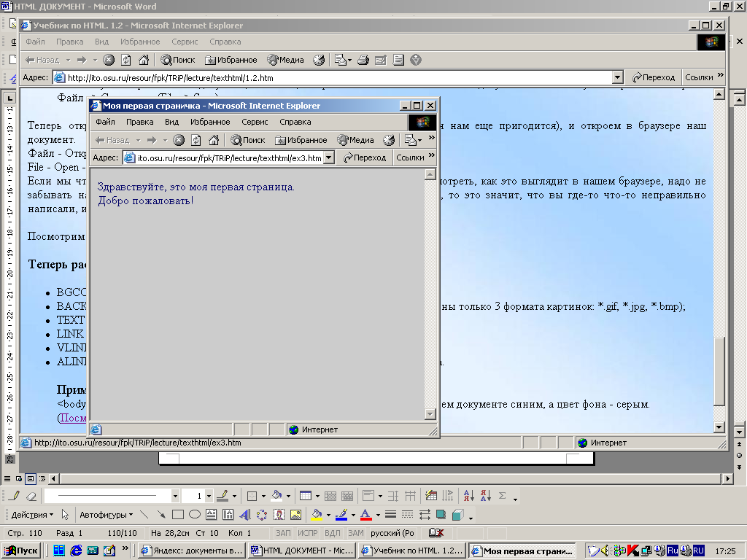Screen dimensions: 747x560
Task: Open Fill Color dropdown arrow on Drawing toolbar
Action: click(328, 515)
